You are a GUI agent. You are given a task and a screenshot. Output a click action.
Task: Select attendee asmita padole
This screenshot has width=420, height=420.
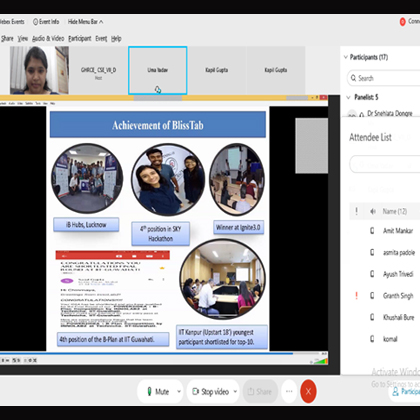(x=399, y=253)
